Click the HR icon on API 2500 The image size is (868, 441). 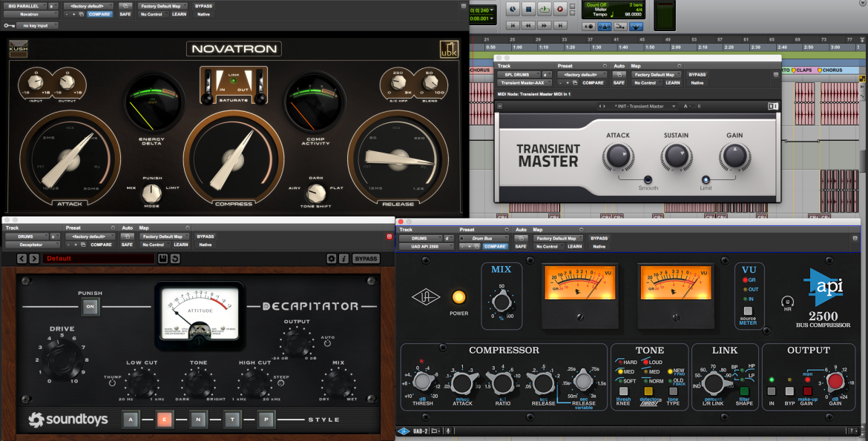[x=787, y=302]
